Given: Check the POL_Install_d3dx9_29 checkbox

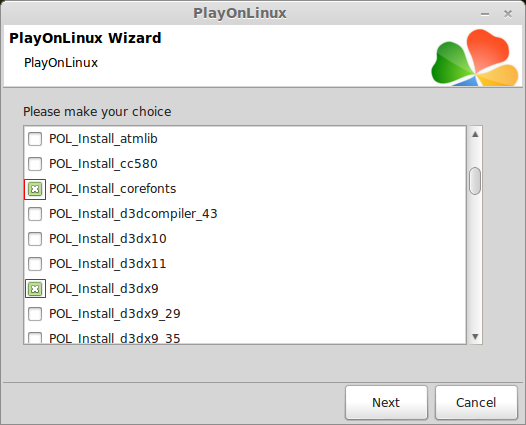Looking at the screenshot, I should pos(35,314).
